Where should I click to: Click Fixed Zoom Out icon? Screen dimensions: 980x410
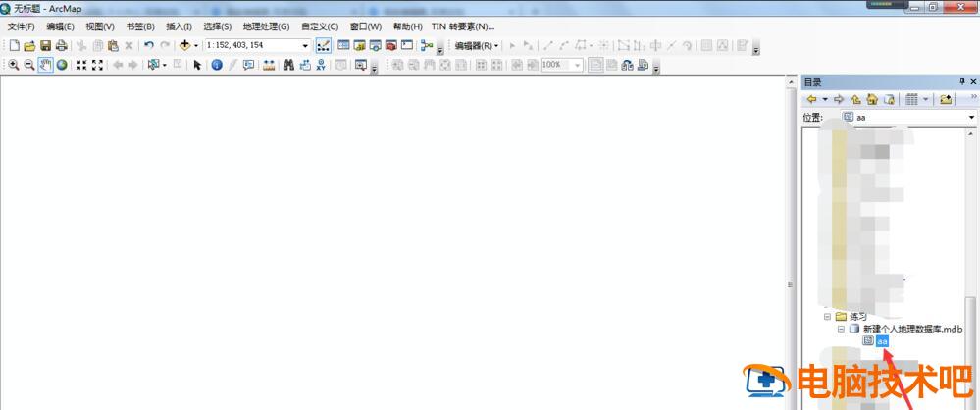(x=97, y=65)
